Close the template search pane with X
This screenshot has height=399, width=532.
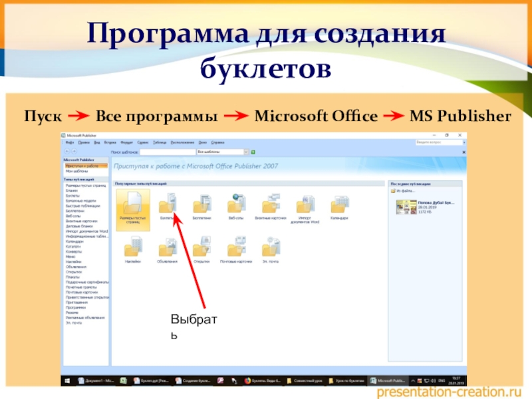pyautogui.click(x=464, y=152)
